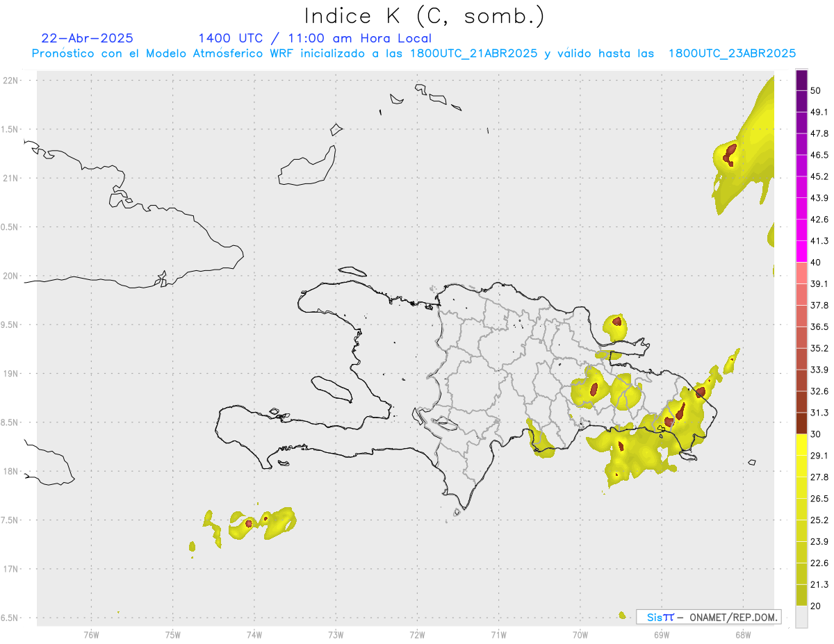Click colorbar value "27.8"
Viewport: 834px width, 644px height.
tap(819, 477)
